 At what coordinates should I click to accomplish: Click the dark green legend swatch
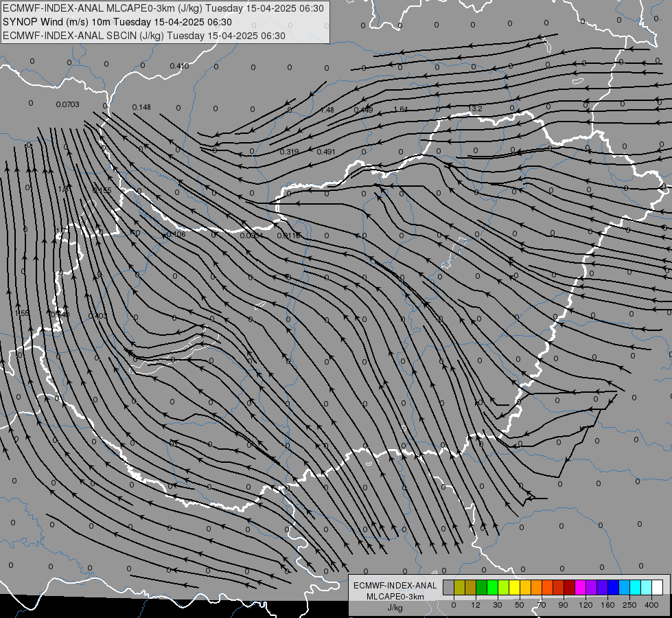(x=482, y=587)
